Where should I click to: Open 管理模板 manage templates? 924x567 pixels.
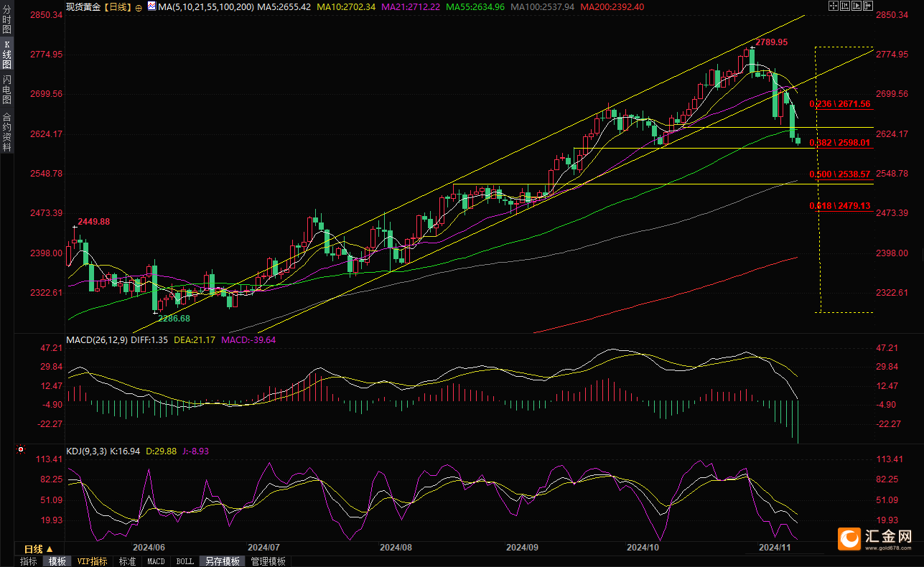pyautogui.click(x=268, y=561)
